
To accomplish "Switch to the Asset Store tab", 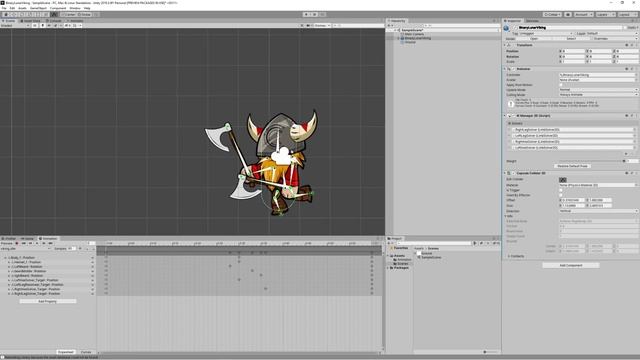I will click(30, 20).
